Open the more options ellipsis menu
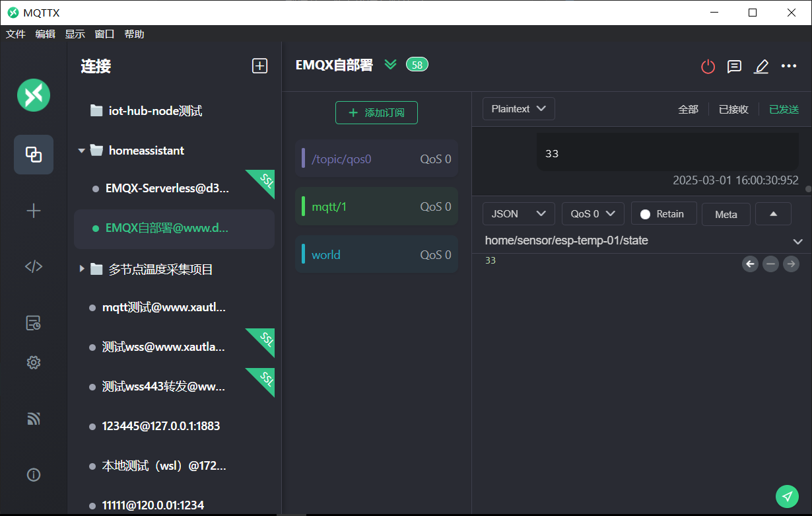 point(789,66)
